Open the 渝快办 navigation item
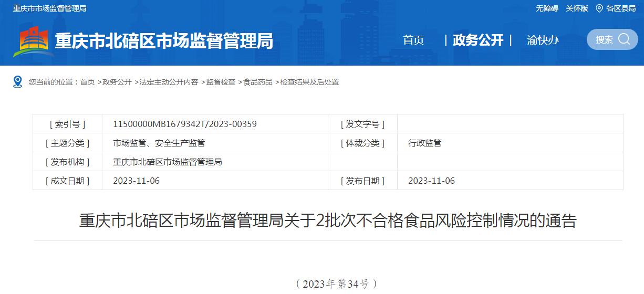The width and height of the screenshot is (644, 294). tap(543, 40)
